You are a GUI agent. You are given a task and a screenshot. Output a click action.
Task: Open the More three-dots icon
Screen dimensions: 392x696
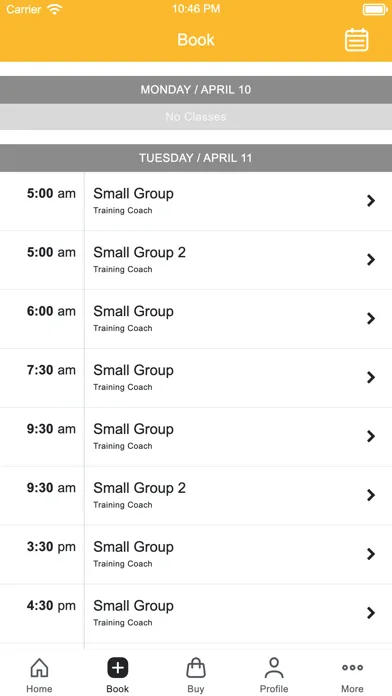click(352, 668)
